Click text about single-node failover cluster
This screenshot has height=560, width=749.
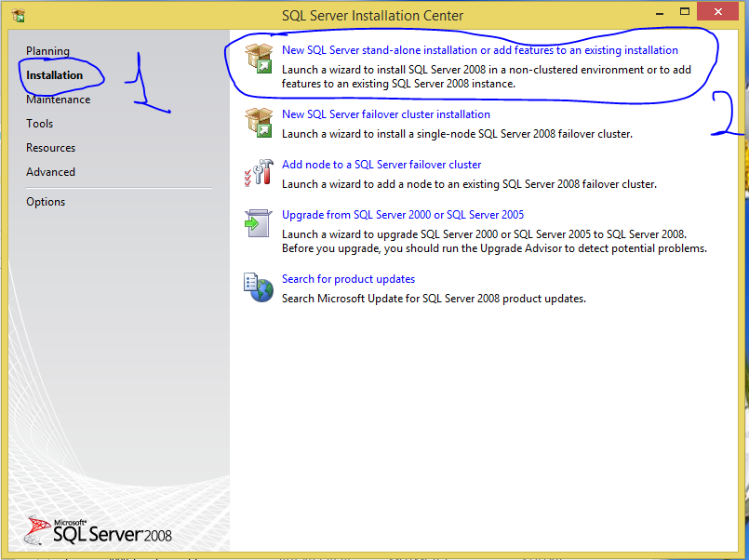tap(457, 134)
